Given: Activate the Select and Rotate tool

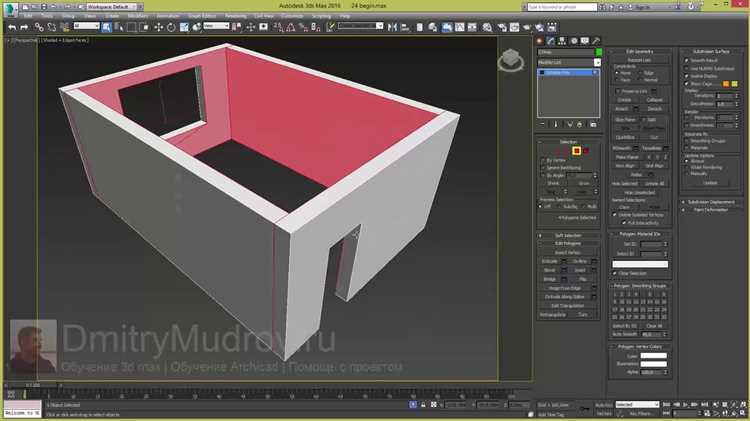Looking at the screenshot, I should 171,28.
